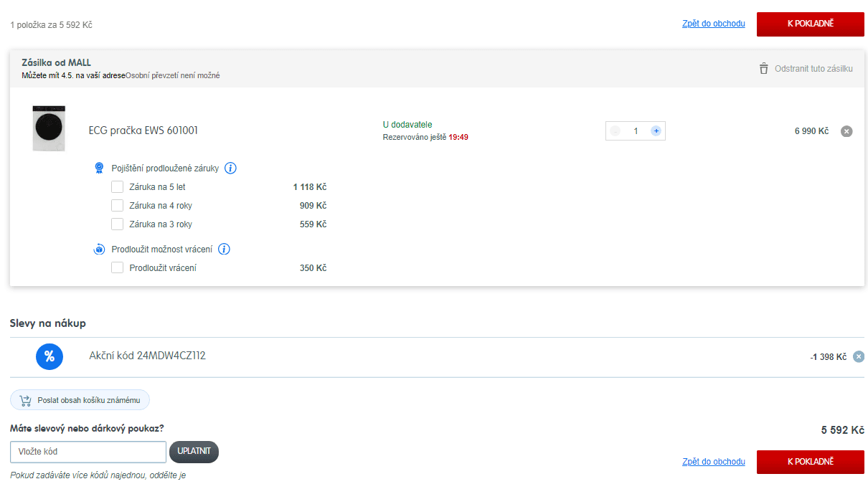Open washing machine product thumbnail
This screenshot has width=868, height=484.
click(49, 128)
